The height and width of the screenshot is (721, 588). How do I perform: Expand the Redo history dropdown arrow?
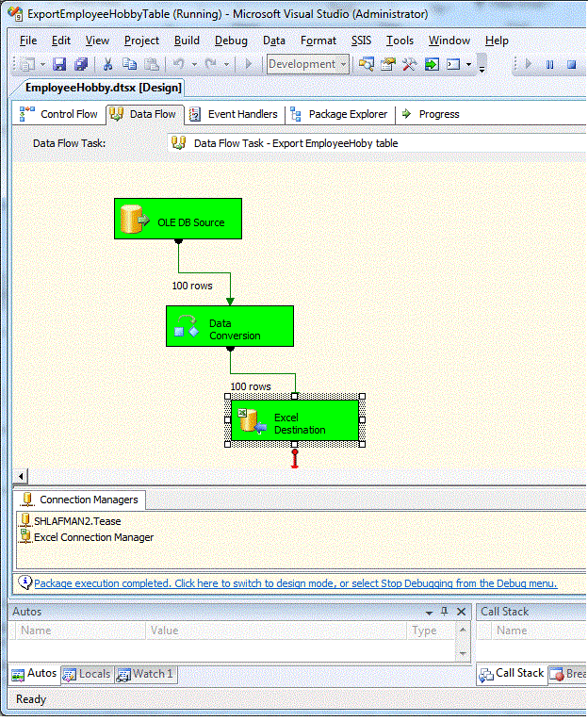pos(226,64)
